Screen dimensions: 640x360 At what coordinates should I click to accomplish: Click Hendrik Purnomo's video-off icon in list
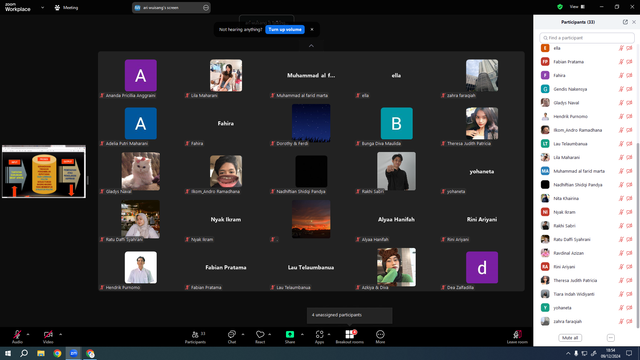tap(629, 116)
